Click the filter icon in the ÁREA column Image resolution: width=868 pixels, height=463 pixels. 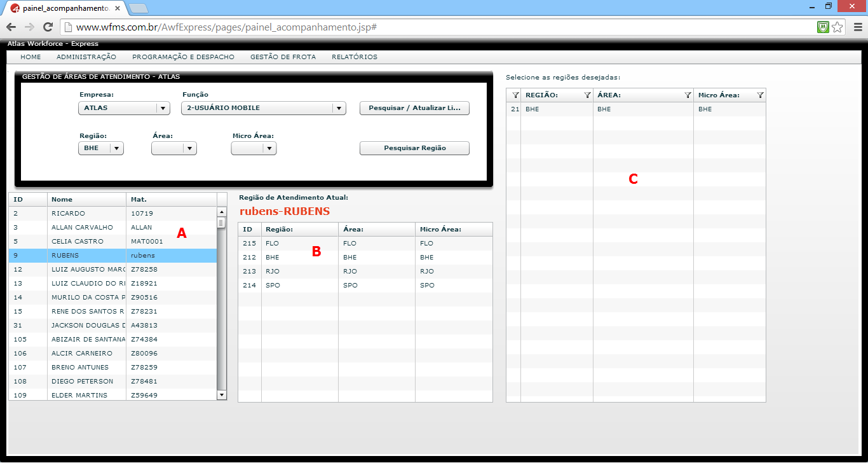point(688,95)
